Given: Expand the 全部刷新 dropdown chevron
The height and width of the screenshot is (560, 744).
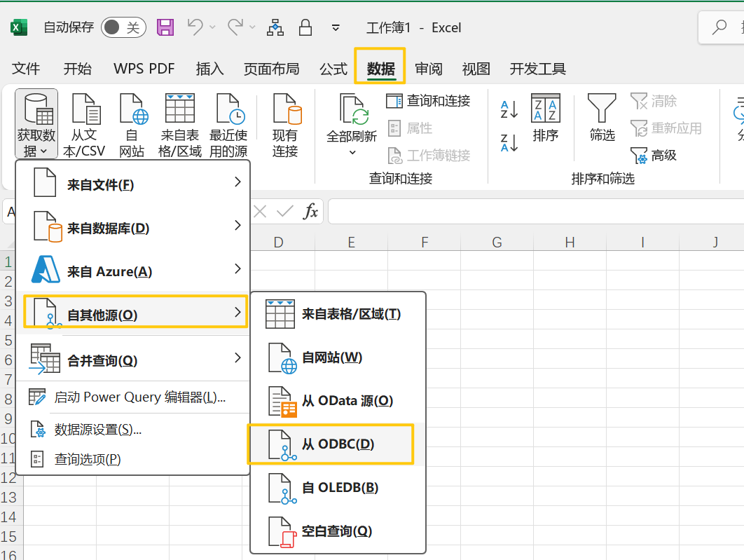Looking at the screenshot, I should [x=352, y=152].
